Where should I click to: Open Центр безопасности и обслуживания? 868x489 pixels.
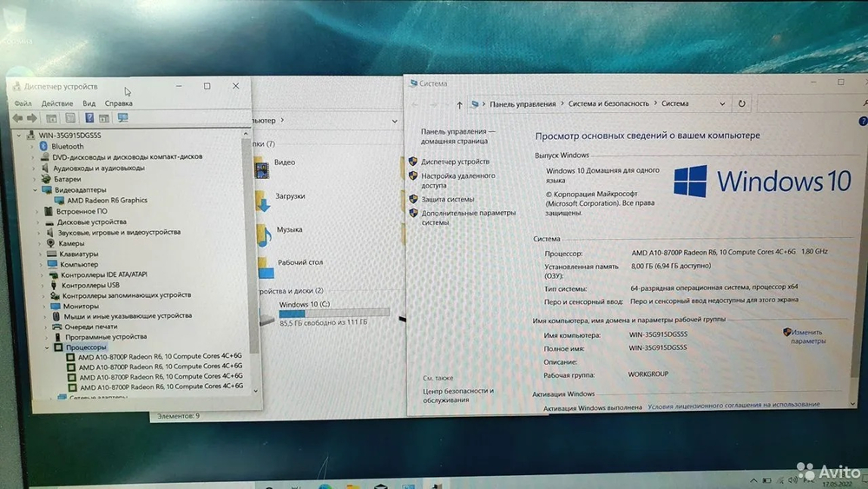[x=458, y=395]
